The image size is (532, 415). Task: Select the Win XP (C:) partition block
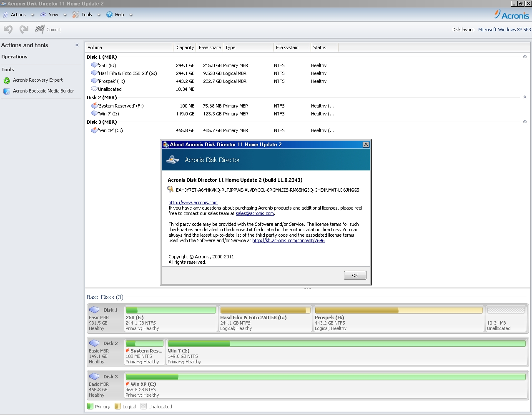[x=326, y=385]
